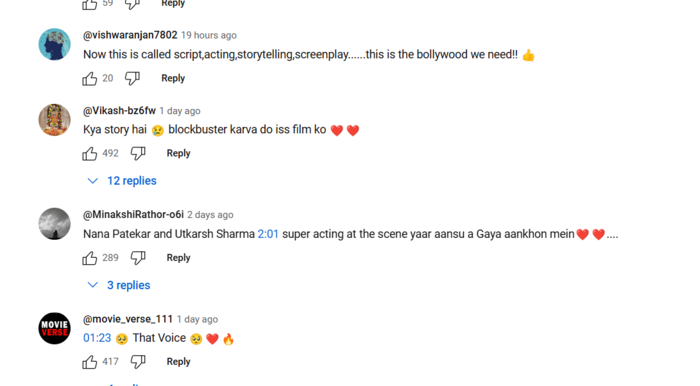Image resolution: width=700 pixels, height=386 pixels.
Task: Open the @MinakshiRathor-o6i username link
Action: coord(133,215)
